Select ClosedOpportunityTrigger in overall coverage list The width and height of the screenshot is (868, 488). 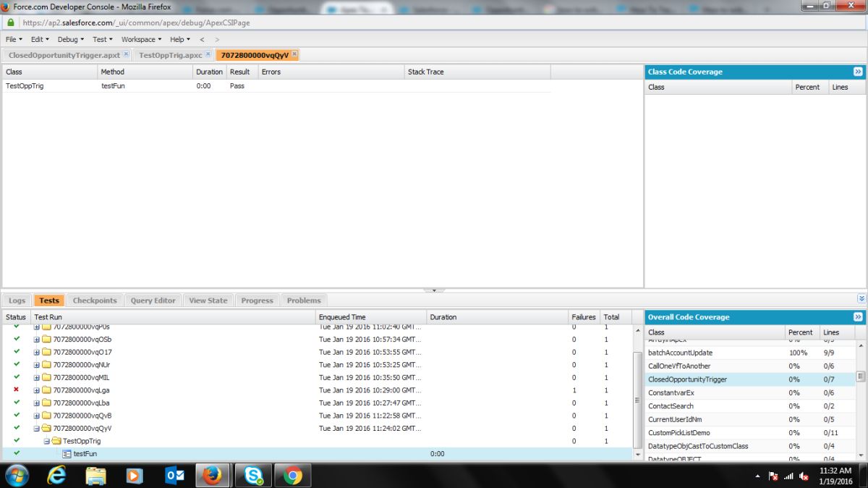pyautogui.click(x=749, y=379)
